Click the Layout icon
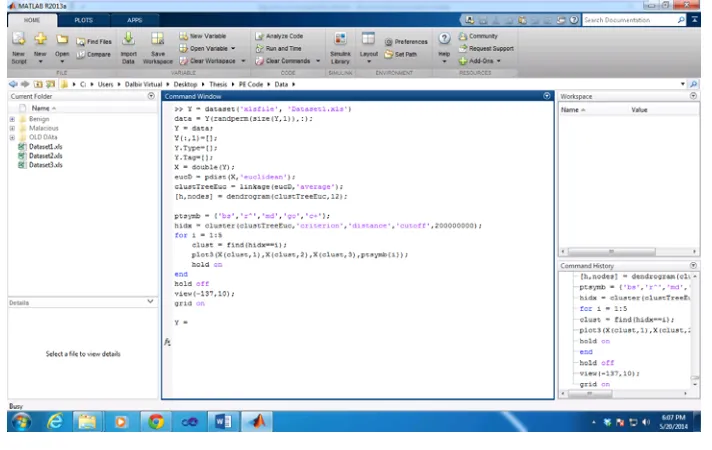 click(x=368, y=39)
